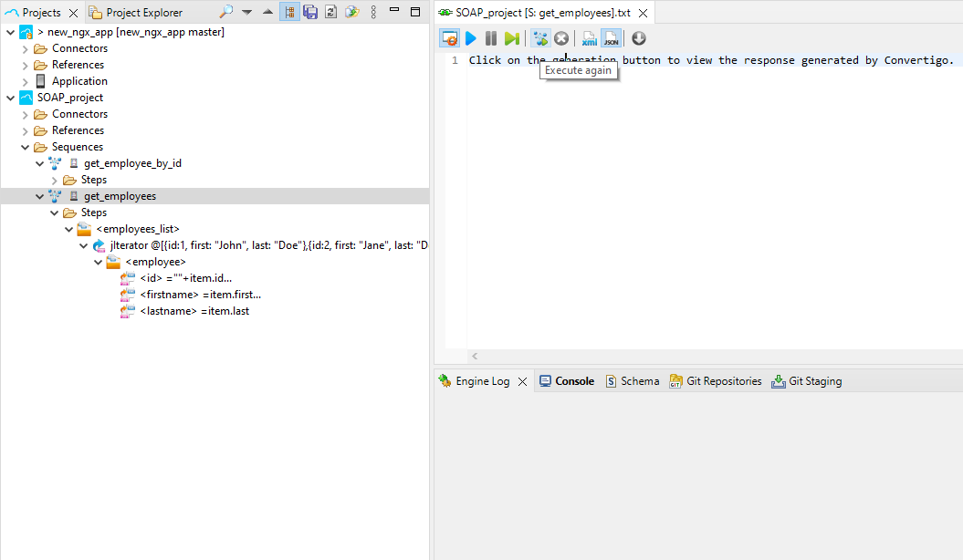This screenshot has width=963, height=560.
Task: Open the Projects view menu with three dots
Action: [x=372, y=11]
